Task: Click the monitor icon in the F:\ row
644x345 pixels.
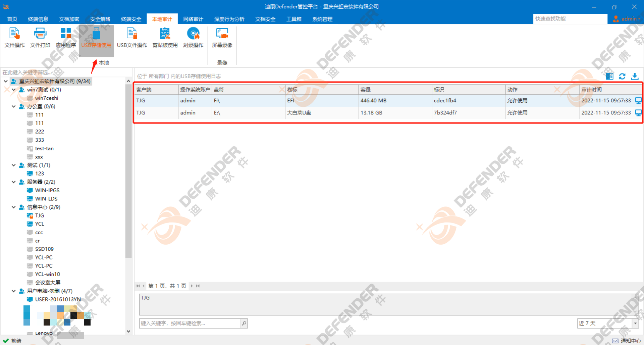Action: (638, 101)
